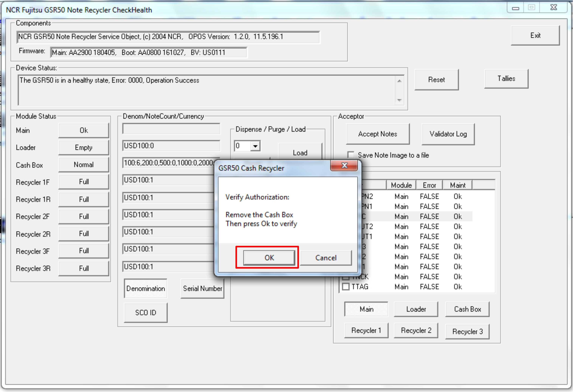Click the Serial Number button
Viewport: 573px width, 392px height.
[x=202, y=288]
